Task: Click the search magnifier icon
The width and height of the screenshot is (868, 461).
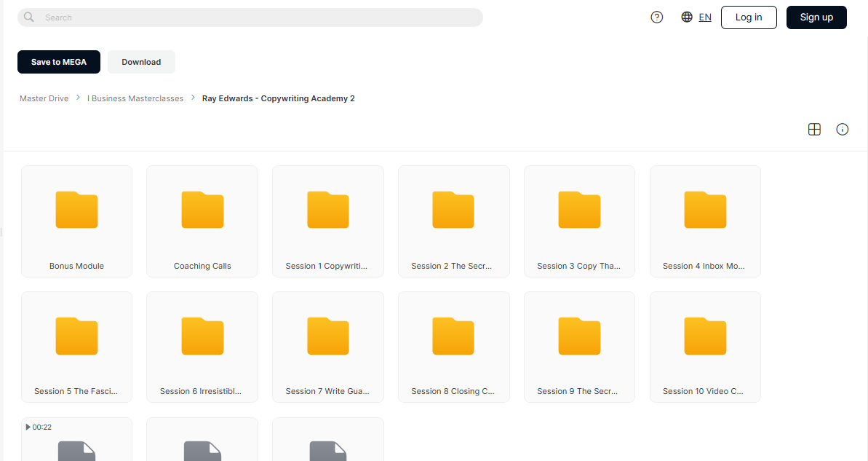Action: [x=29, y=17]
